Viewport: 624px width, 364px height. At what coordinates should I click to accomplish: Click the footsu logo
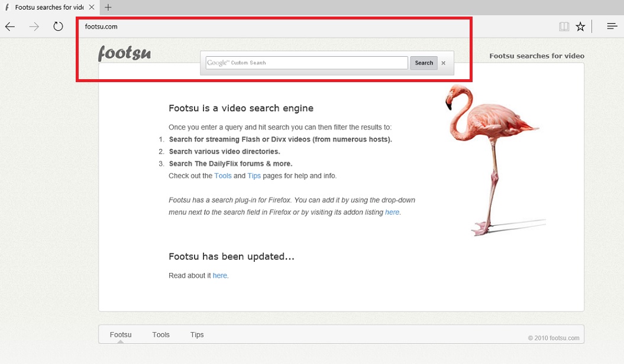(124, 53)
